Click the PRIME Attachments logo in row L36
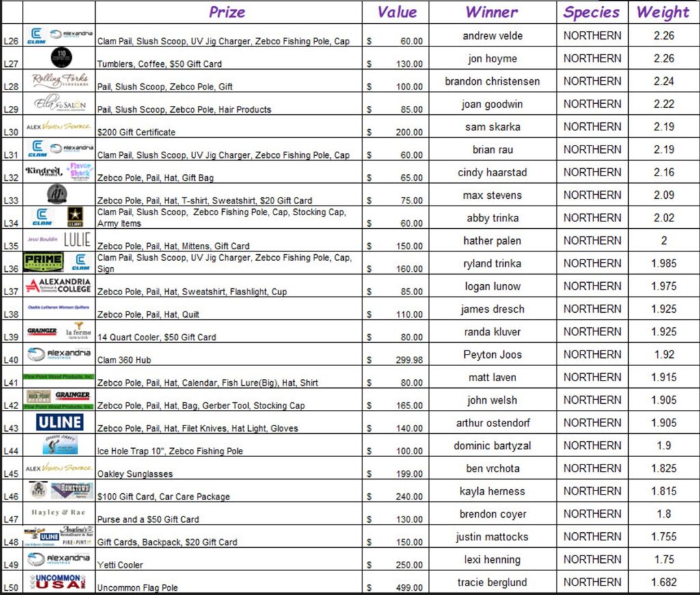The image size is (700, 595). pyautogui.click(x=43, y=262)
